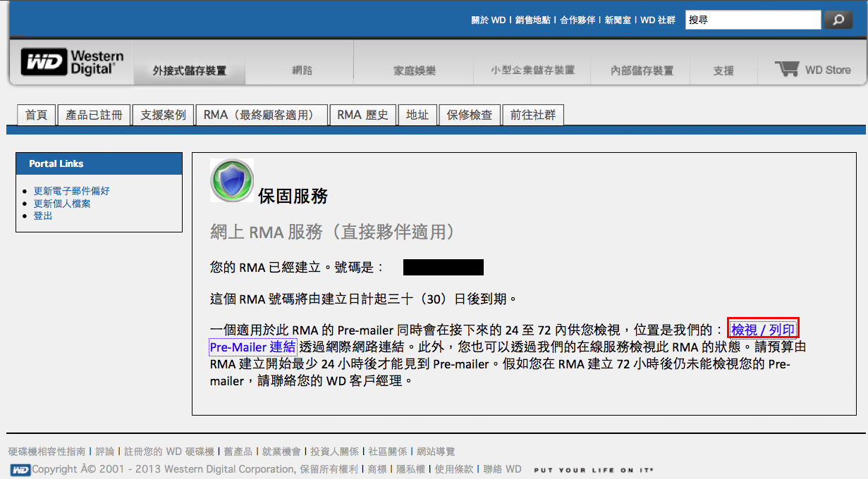Click the Pre-Mailer 連結 link text
The width and height of the screenshot is (868, 479).
tap(252, 347)
